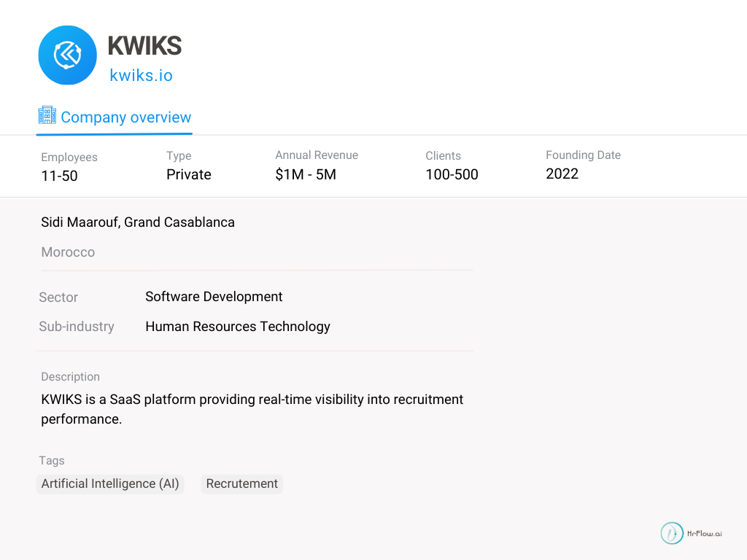Screen dimensions: 747x560
Task: Click the Type label
Action: (x=179, y=156)
